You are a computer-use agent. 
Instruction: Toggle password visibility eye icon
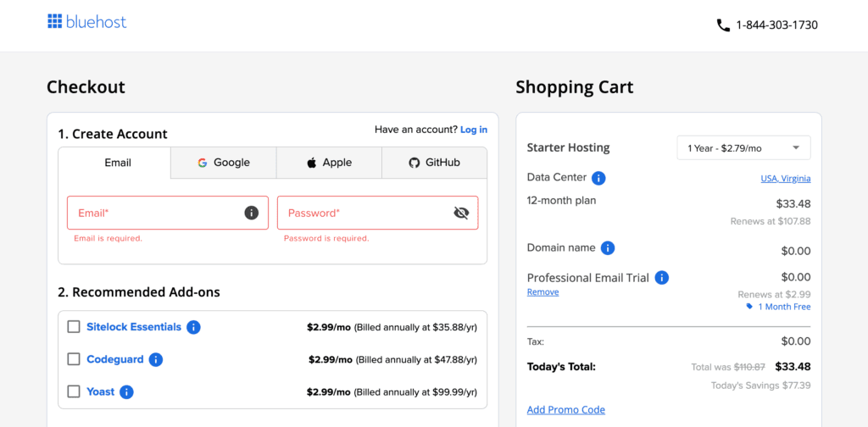461,213
